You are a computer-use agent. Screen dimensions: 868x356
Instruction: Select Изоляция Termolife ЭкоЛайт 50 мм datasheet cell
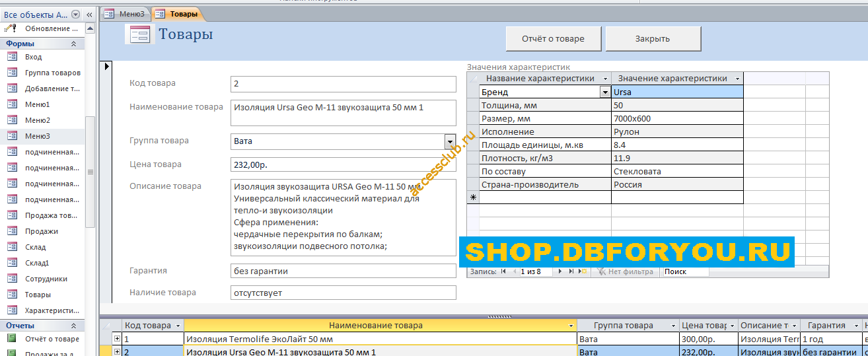click(x=380, y=339)
